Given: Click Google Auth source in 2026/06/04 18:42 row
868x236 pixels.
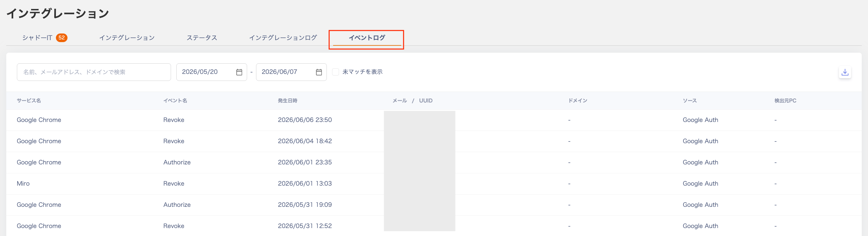Looking at the screenshot, I should coord(700,141).
